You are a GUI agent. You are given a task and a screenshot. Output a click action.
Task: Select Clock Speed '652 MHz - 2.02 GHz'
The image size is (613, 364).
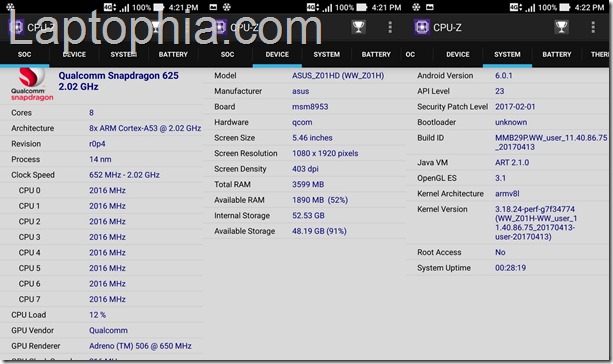click(x=124, y=175)
